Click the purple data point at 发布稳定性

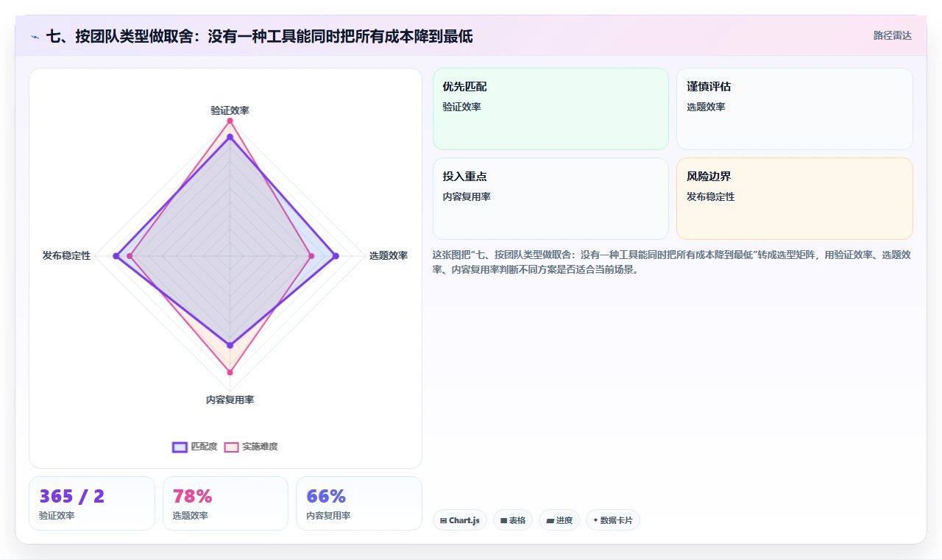pos(116,256)
